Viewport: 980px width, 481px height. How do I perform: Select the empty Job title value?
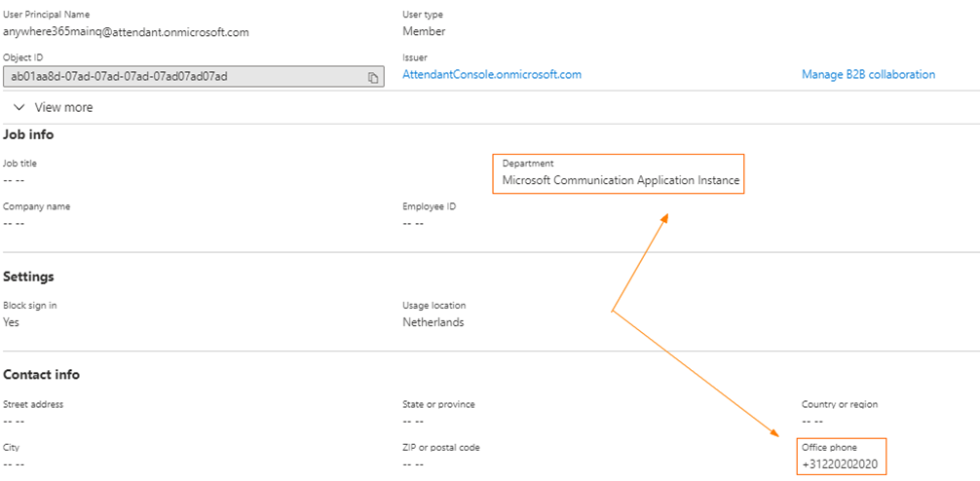pyautogui.click(x=14, y=180)
